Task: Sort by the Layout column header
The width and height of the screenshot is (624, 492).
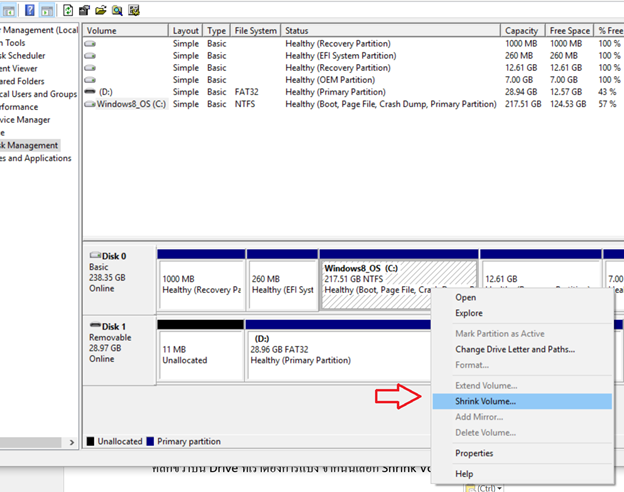Action: point(186,31)
